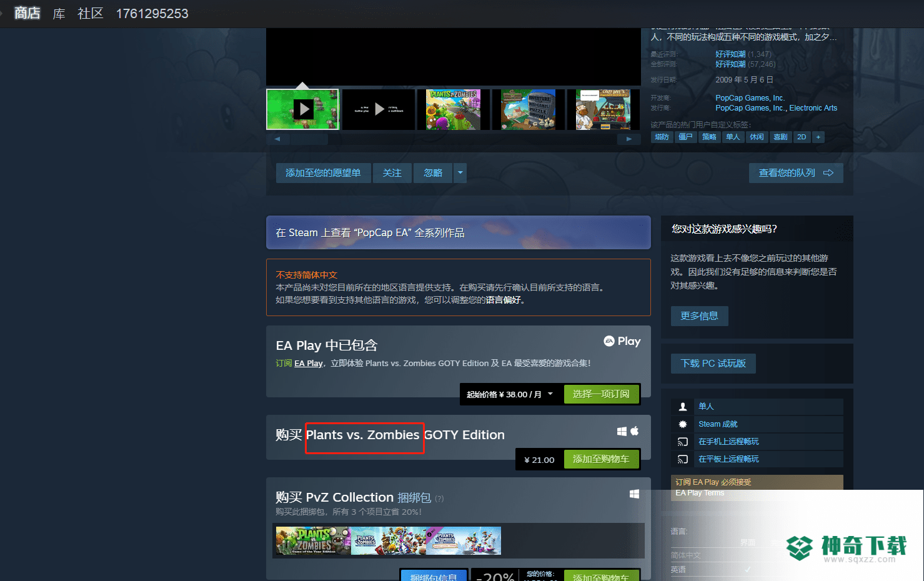Play the second black trailer thumbnail
The height and width of the screenshot is (581, 924).
[378, 109]
